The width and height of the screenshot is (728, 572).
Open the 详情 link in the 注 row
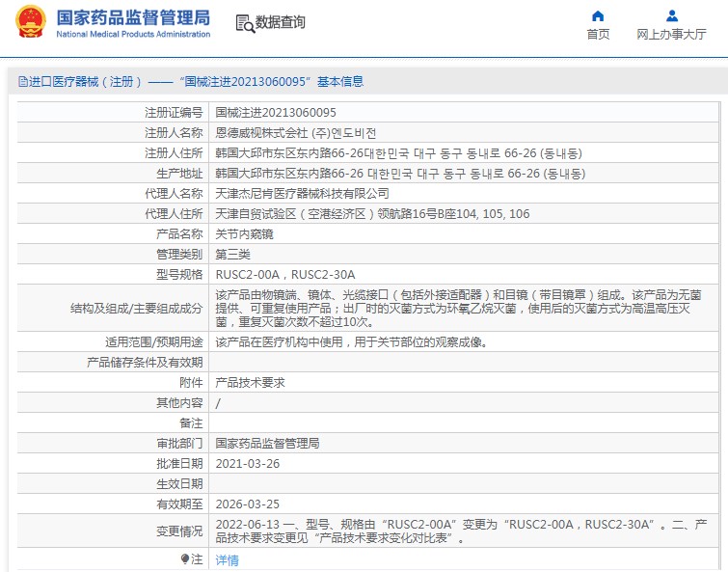(227, 559)
